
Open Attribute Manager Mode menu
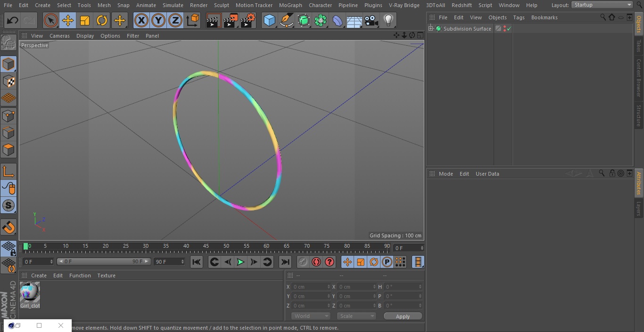(446, 174)
